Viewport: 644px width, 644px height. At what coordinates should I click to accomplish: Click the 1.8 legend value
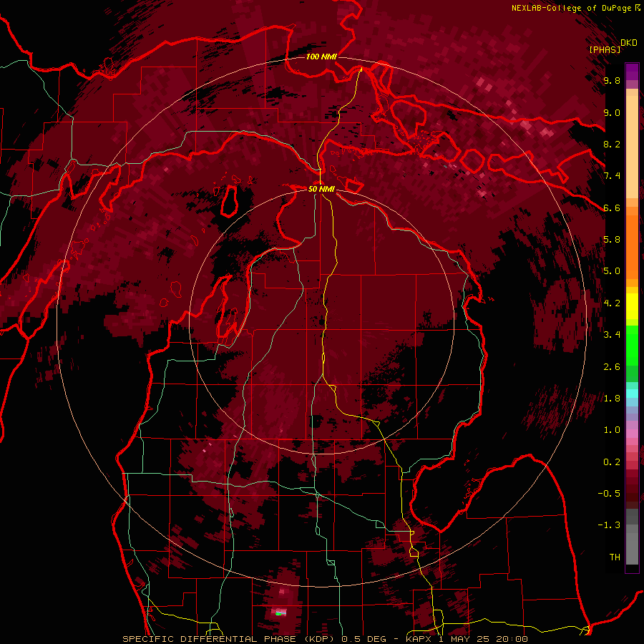pos(612,399)
